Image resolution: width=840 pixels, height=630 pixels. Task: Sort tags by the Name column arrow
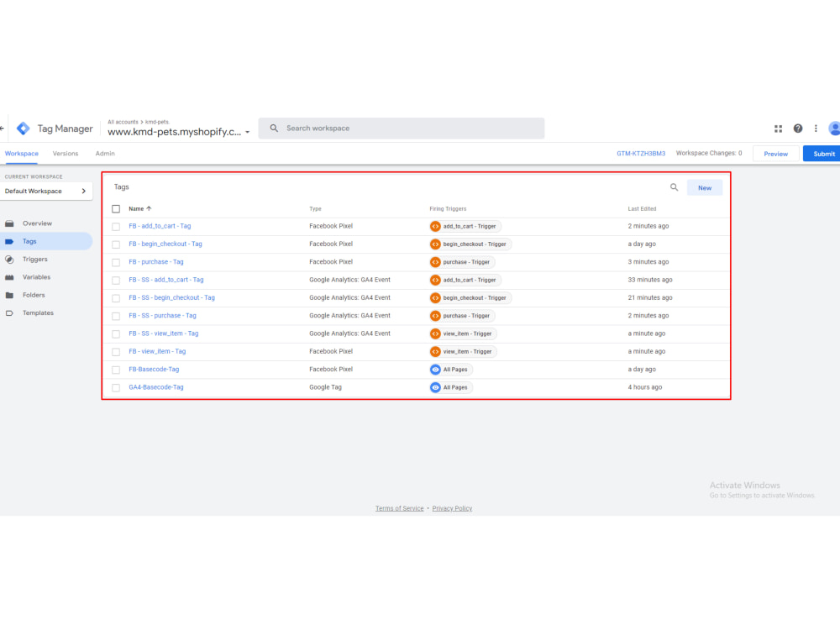point(149,209)
